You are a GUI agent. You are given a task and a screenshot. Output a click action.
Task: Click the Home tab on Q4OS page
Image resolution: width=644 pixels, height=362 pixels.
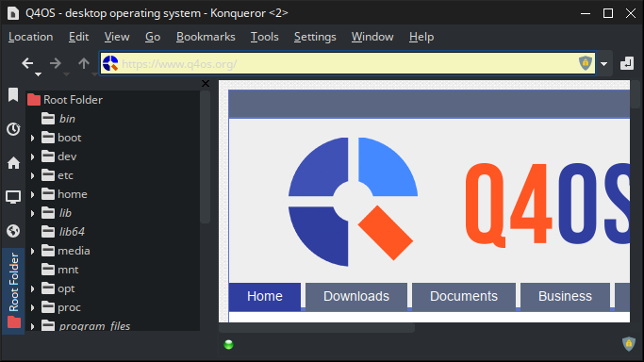pyautogui.click(x=265, y=296)
